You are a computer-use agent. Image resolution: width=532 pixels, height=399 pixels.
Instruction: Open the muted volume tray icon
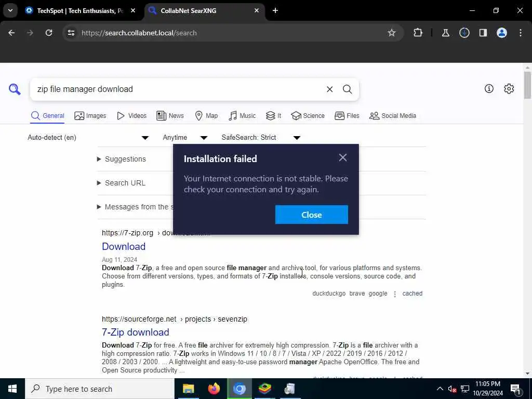point(452,389)
